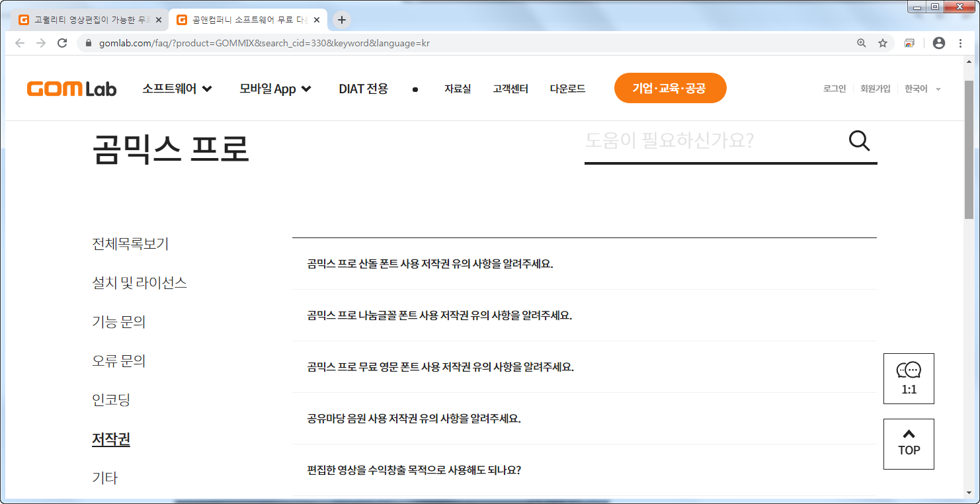The height and width of the screenshot is (504, 980).
Task: Expand the 모바일 App menu
Action: point(275,89)
